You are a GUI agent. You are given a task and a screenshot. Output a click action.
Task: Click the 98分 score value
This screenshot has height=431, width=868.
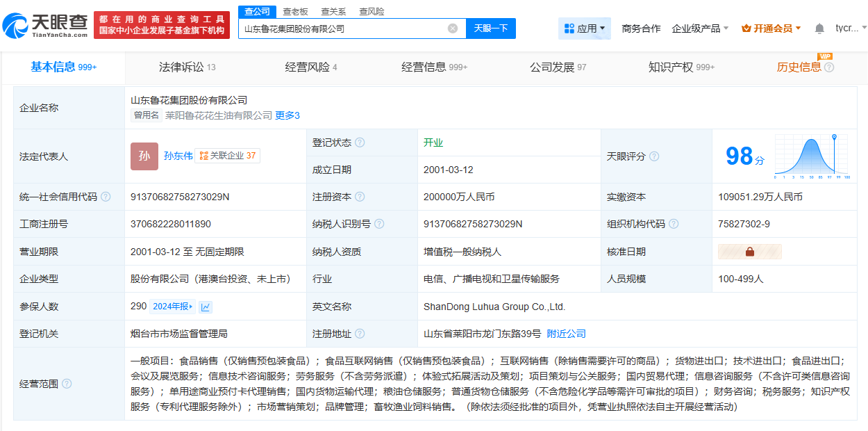(x=744, y=156)
